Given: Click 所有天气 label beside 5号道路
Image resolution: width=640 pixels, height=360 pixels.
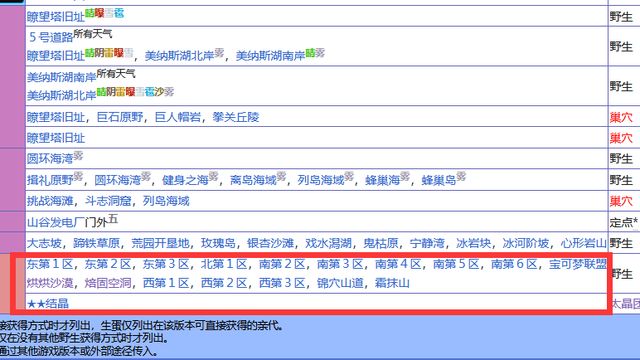Looking at the screenshot, I should 93,34.
